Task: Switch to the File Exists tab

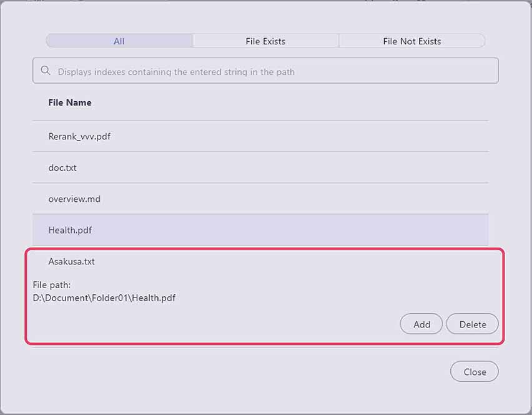Action: coord(265,41)
